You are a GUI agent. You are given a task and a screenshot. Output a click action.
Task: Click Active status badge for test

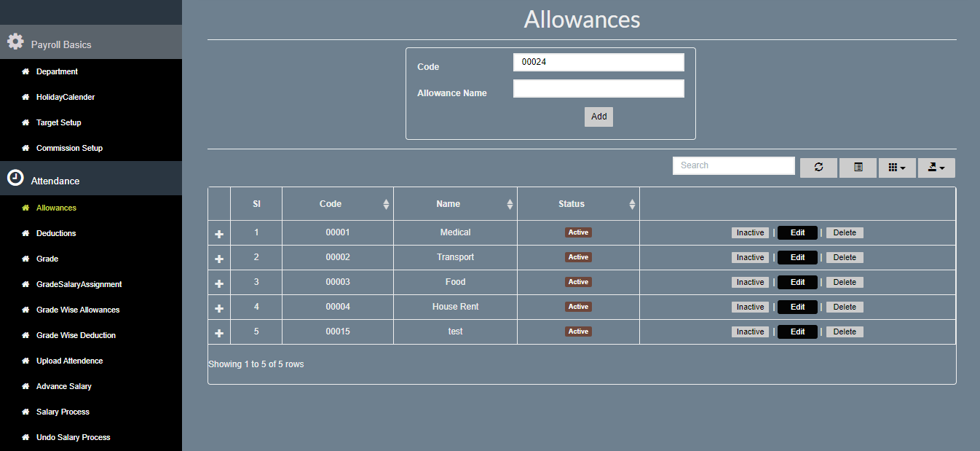[578, 332]
